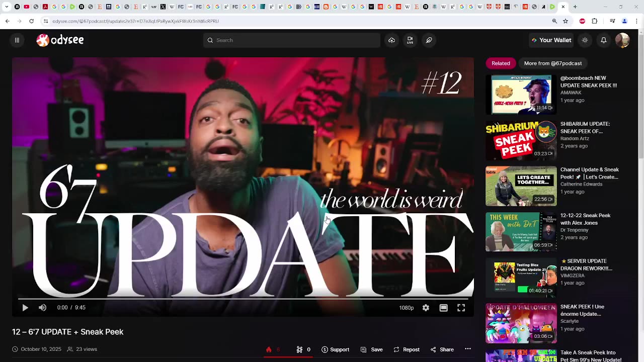The height and width of the screenshot is (362, 644).
Task: Click the browser address bar URL
Action: tap(136, 21)
